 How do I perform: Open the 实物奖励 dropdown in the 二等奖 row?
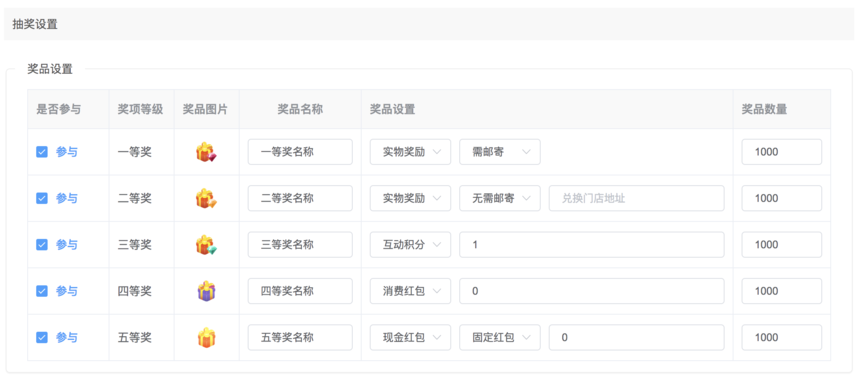(x=410, y=198)
